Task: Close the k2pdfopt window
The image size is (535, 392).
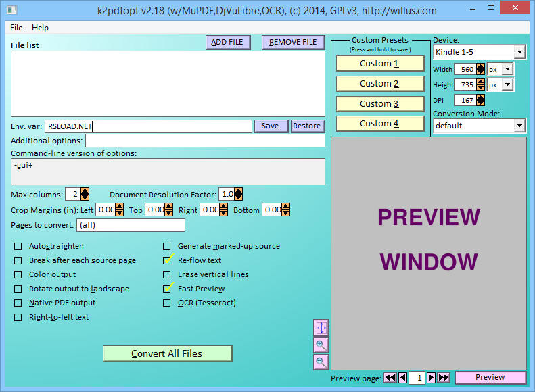Action: 515,8
